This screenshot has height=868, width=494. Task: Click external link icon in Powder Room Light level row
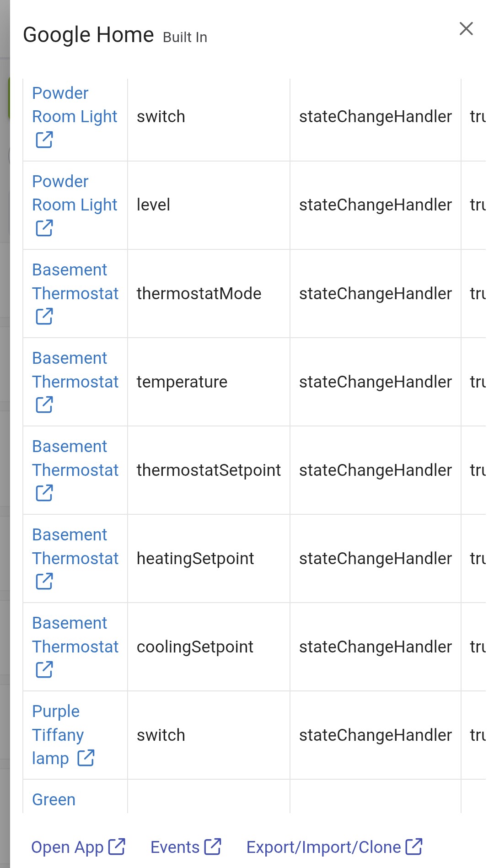pos(44,228)
